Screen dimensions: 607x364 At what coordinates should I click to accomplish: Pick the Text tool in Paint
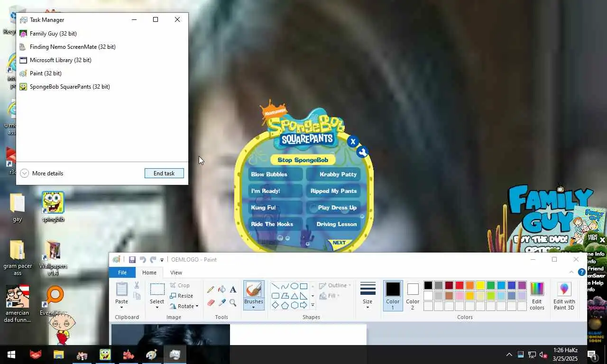point(233,289)
